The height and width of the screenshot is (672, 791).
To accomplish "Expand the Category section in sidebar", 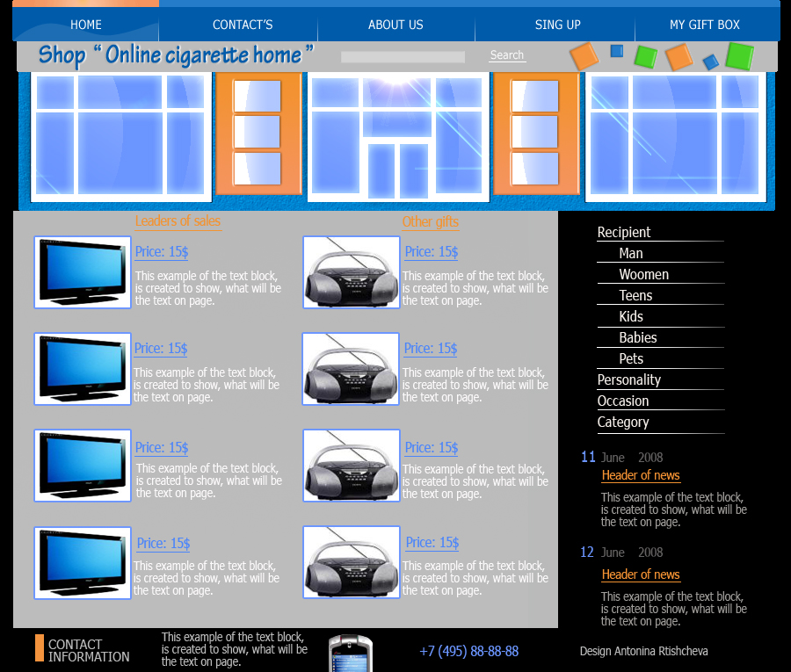I will 623,422.
